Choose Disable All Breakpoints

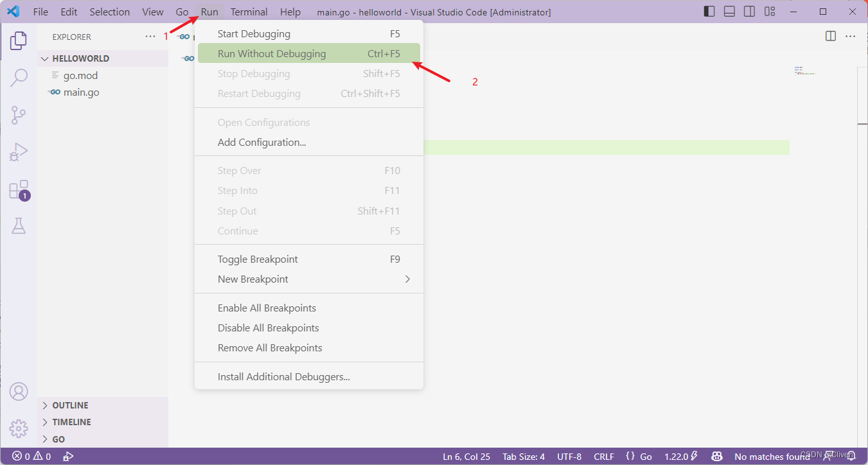click(x=309, y=328)
